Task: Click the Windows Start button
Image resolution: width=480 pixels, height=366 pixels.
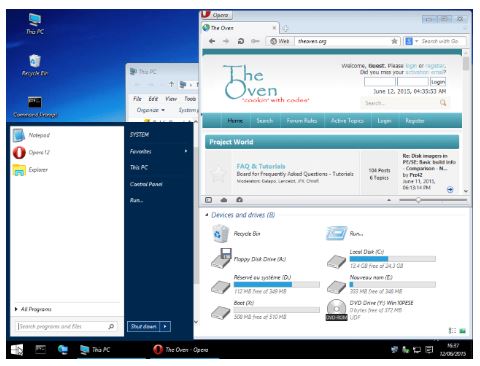Action: (x=17, y=349)
